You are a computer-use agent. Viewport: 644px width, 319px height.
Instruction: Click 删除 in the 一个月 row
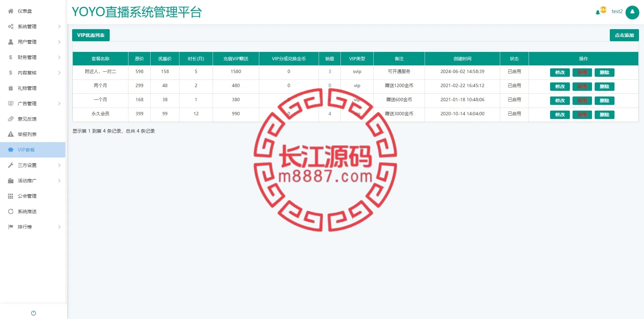(604, 101)
